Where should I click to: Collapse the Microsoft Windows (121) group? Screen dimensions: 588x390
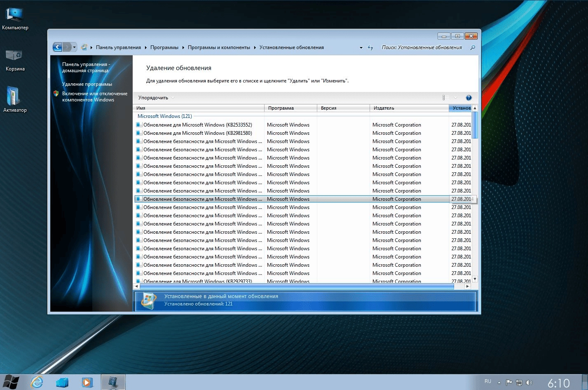click(164, 116)
